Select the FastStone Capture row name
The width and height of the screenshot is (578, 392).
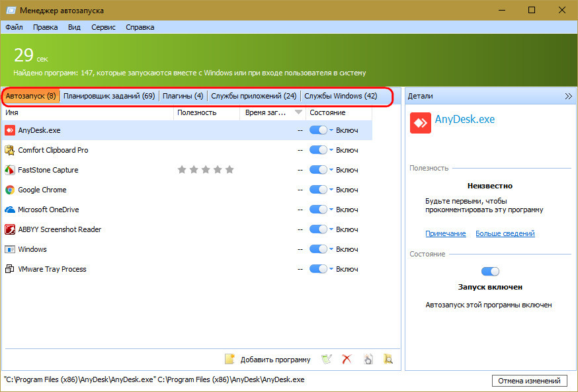(48, 170)
